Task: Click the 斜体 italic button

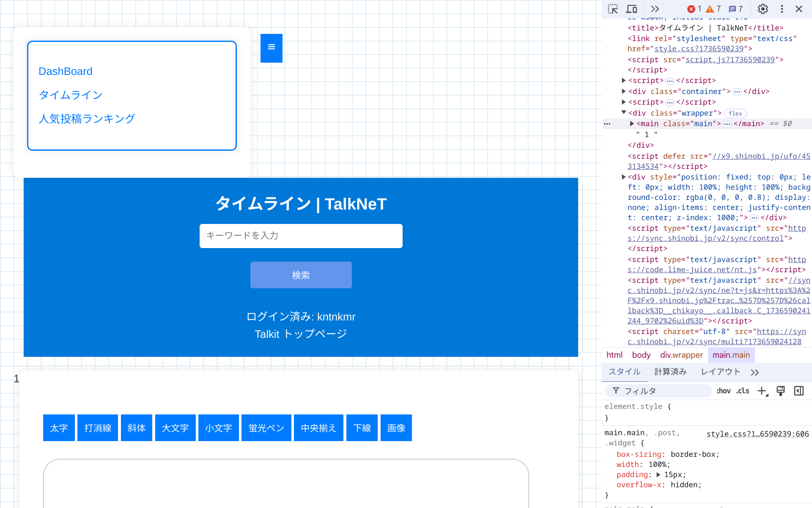Action: (137, 428)
